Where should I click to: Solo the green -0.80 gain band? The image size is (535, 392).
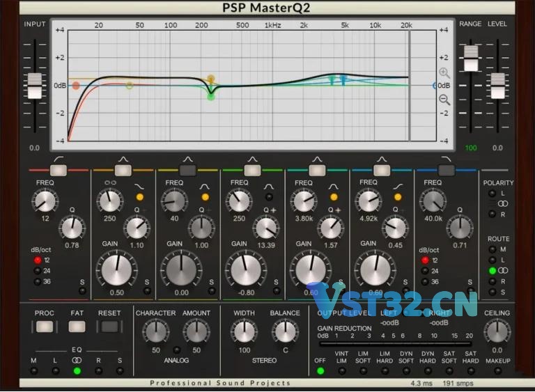tap(277, 291)
